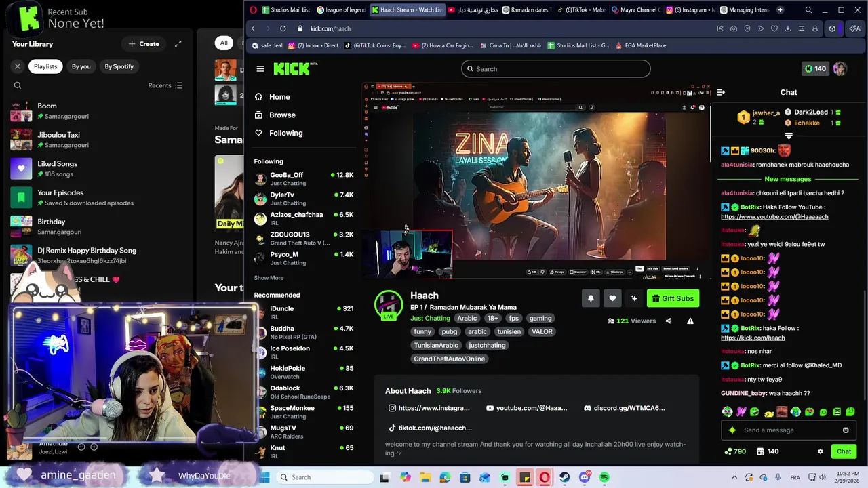The width and height of the screenshot is (868, 488).
Task: Reload the page in the browser toolbar
Action: [283, 28]
